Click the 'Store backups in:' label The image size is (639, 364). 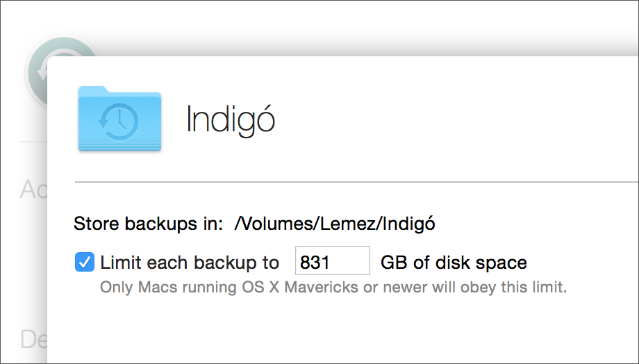tap(149, 224)
